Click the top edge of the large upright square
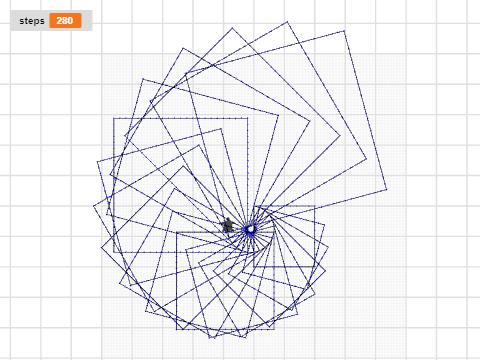 point(181,118)
